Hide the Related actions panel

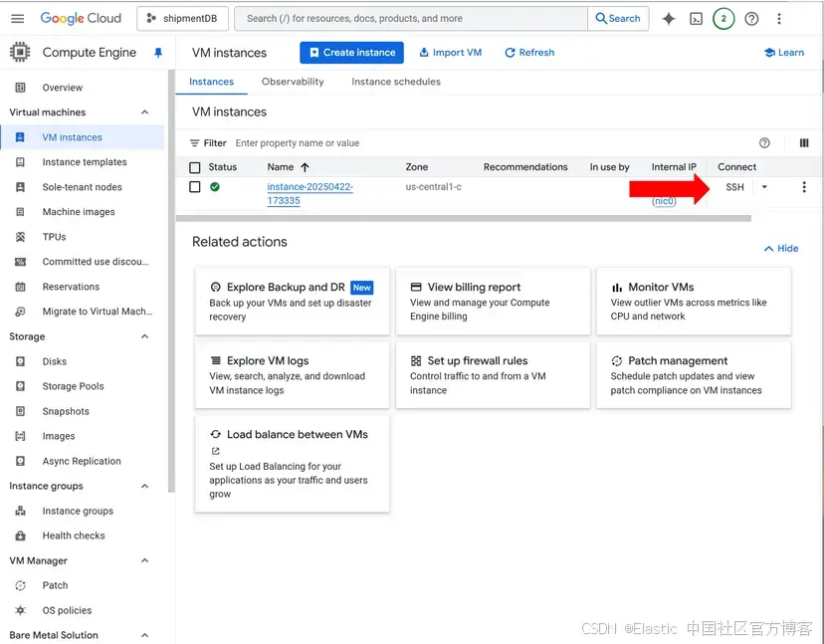781,248
